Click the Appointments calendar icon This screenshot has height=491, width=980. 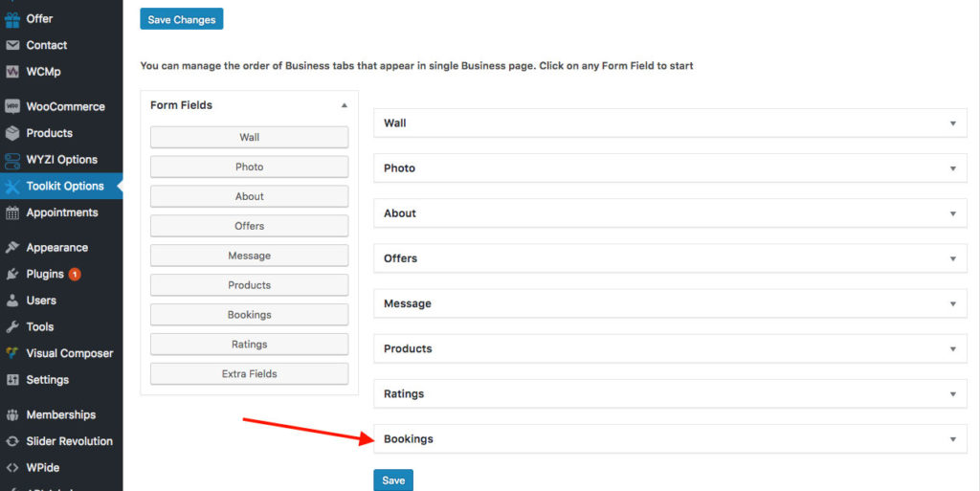click(x=12, y=212)
